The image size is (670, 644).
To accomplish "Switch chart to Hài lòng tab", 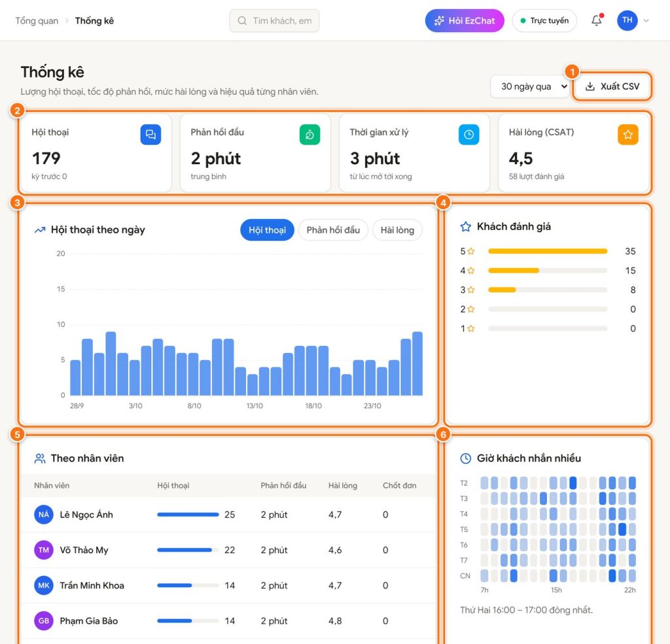I will (397, 230).
